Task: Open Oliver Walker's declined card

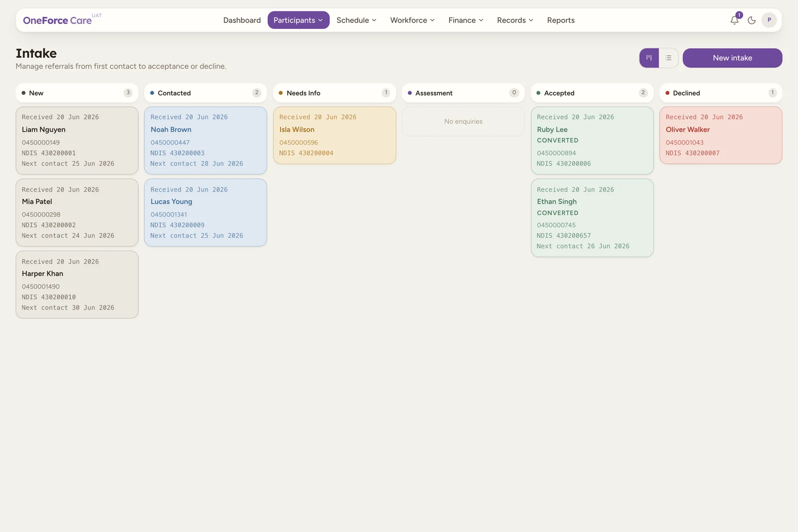Action: point(721,135)
